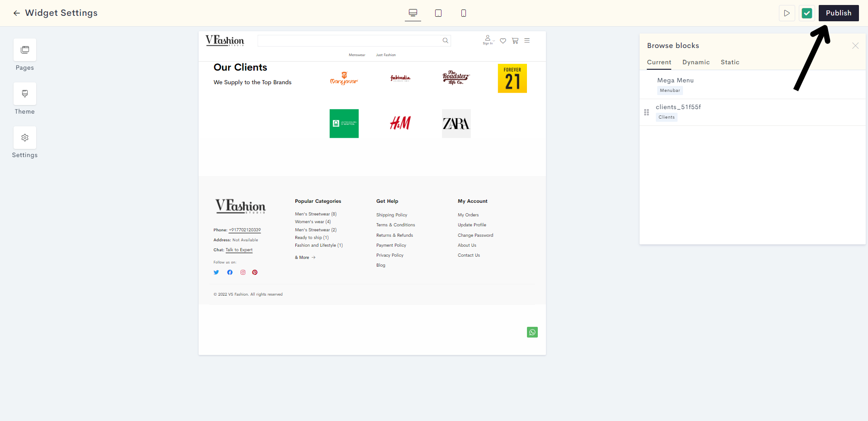Open the Contact Us link
868x421 pixels.
point(469,255)
